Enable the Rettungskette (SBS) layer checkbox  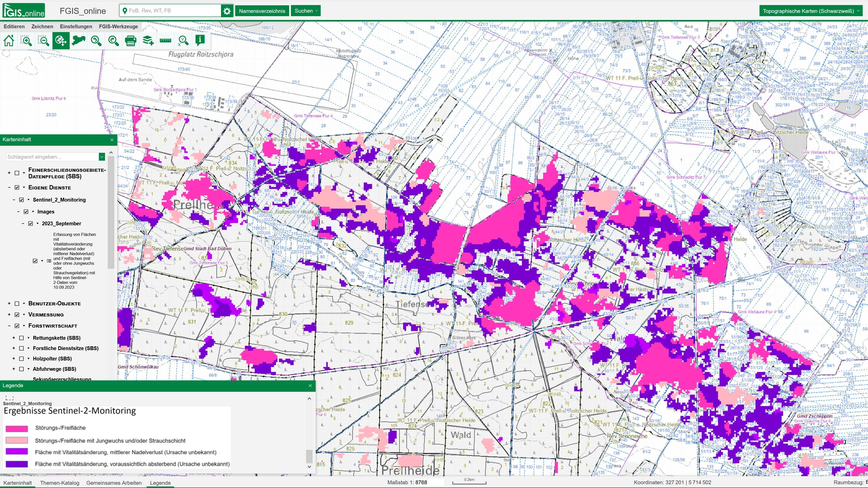[21, 338]
